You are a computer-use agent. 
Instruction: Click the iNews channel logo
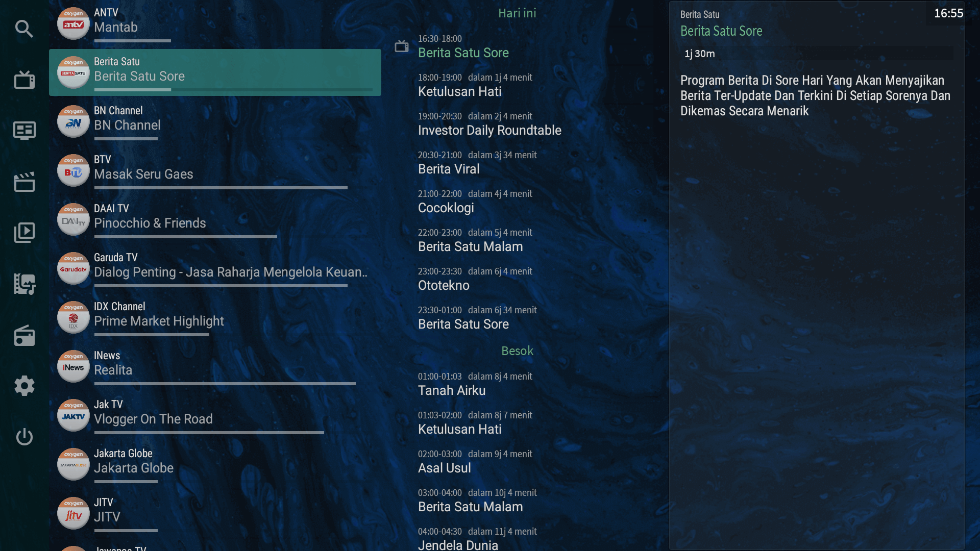(73, 366)
